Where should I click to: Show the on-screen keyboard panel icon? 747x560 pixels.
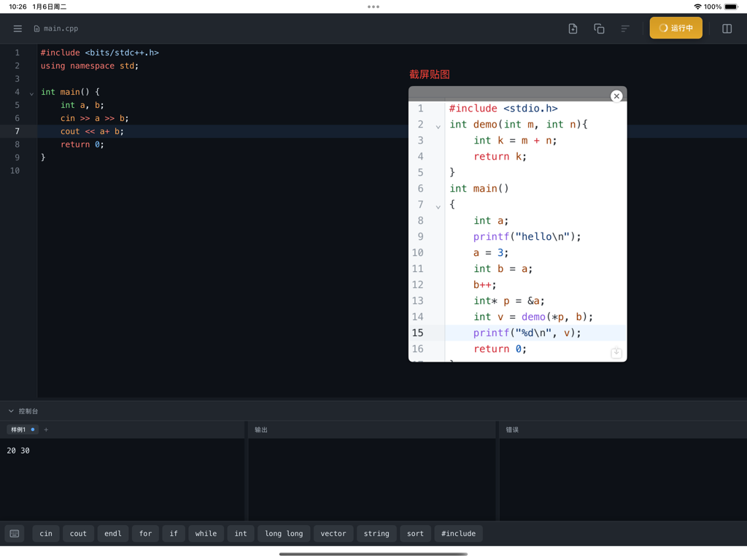tap(15, 533)
